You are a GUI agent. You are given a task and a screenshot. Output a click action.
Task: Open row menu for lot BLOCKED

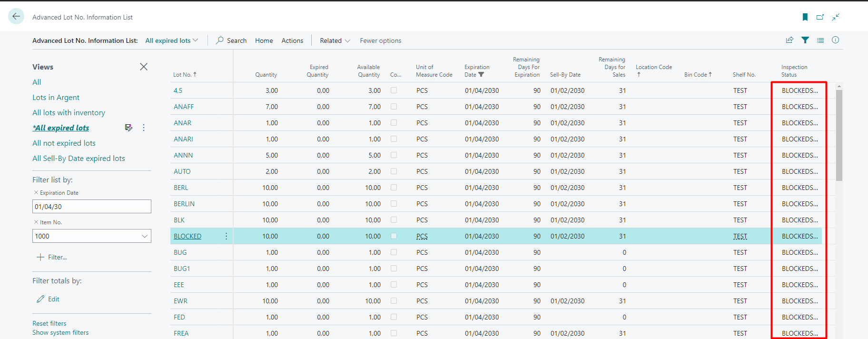226,236
